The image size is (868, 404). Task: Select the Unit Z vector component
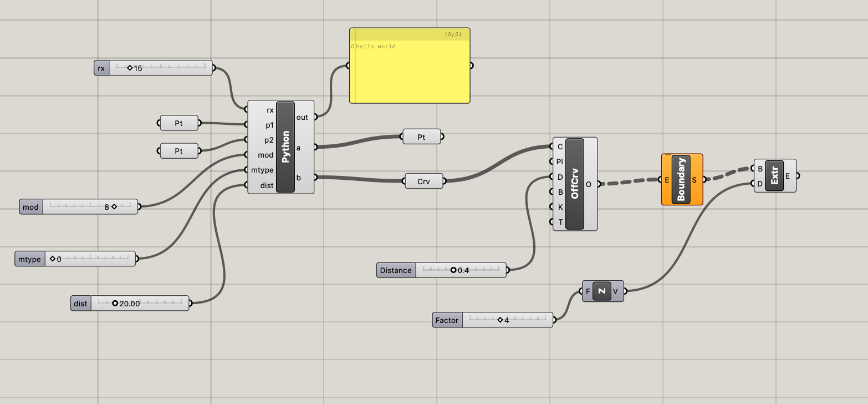[x=601, y=291]
